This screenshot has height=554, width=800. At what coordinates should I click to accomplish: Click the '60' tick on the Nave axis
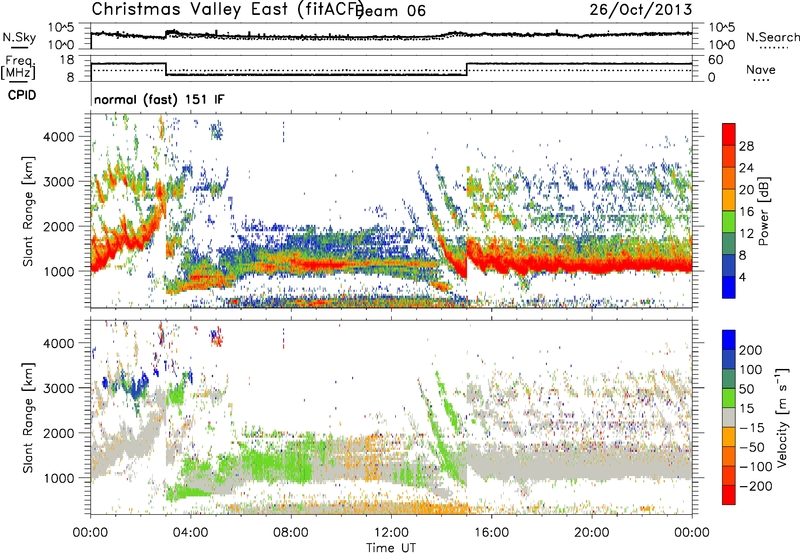click(x=715, y=60)
